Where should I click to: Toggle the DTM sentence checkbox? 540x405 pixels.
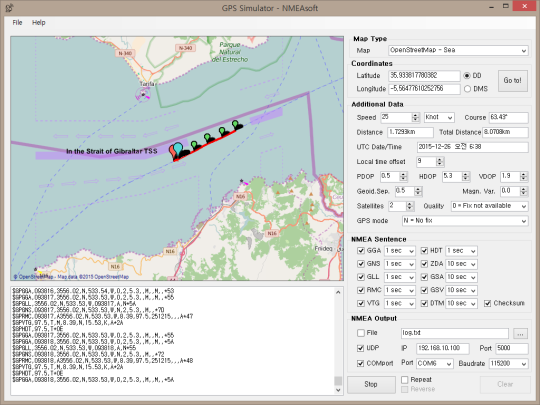(x=424, y=303)
